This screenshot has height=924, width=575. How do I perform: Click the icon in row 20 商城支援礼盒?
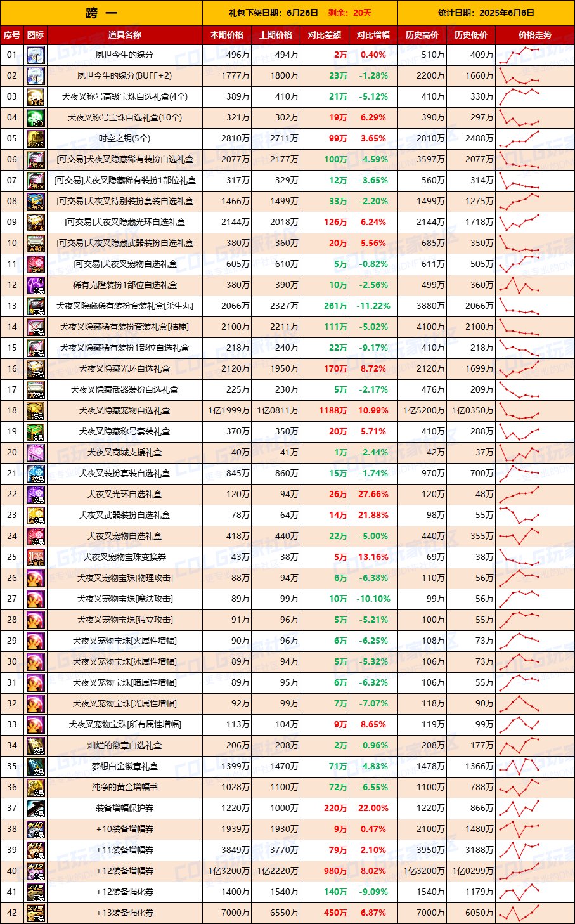tap(36, 453)
